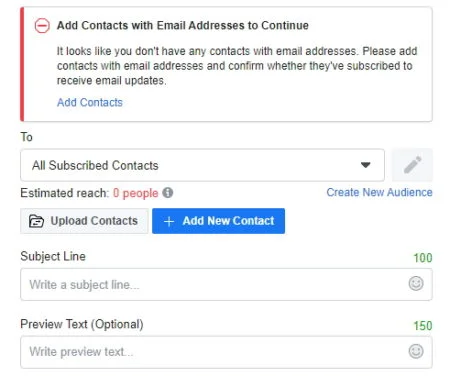Click the Upload Contacts button

(84, 221)
